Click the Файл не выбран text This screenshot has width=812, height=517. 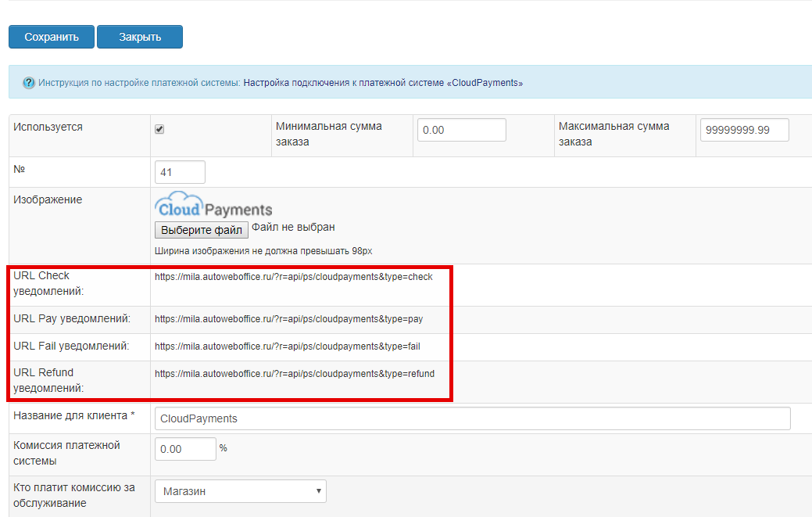tap(293, 228)
